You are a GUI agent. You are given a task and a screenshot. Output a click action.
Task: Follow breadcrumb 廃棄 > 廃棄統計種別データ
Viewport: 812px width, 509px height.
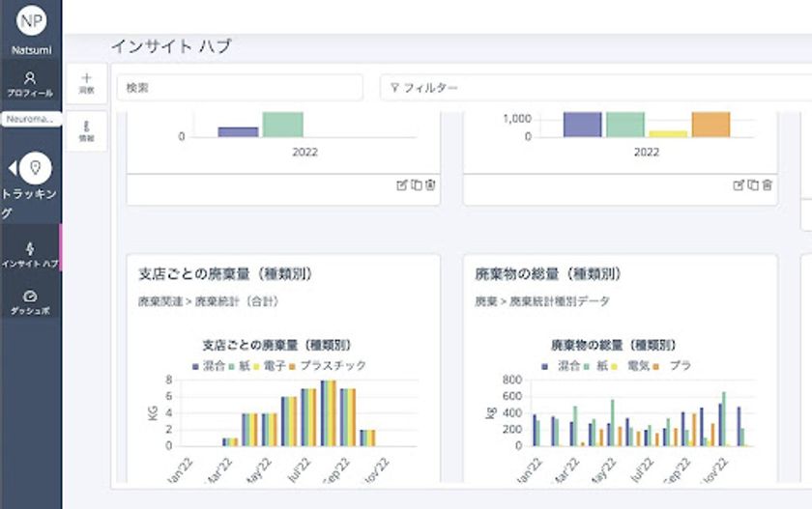click(542, 301)
